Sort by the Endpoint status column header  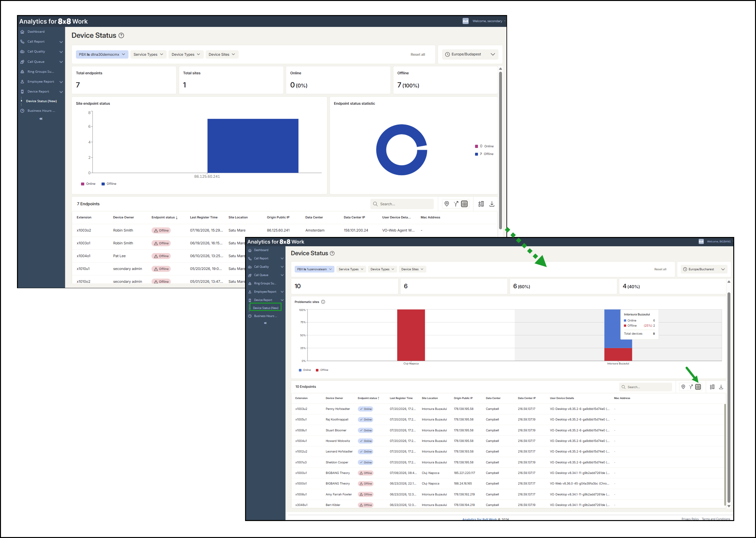[164, 217]
